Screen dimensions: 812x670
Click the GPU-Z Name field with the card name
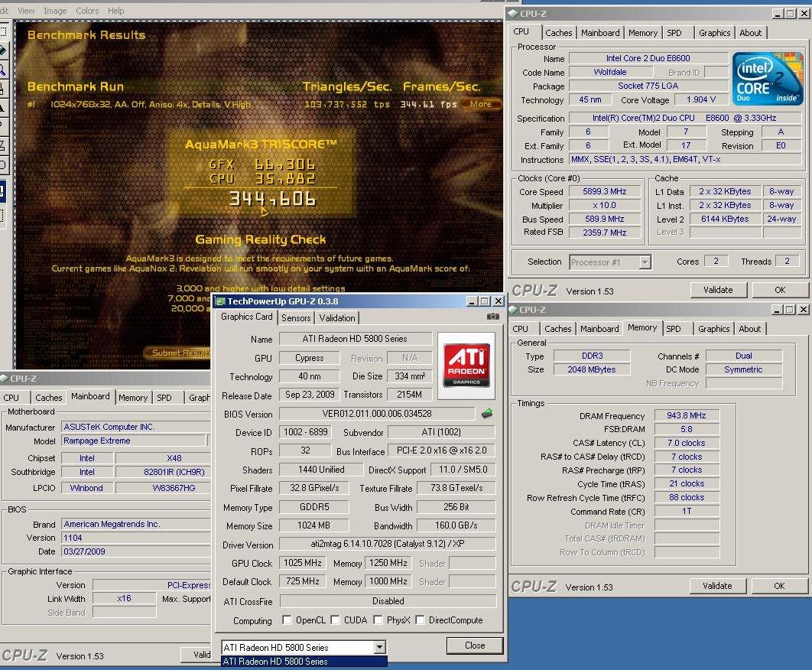pyautogui.click(x=356, y=339)
